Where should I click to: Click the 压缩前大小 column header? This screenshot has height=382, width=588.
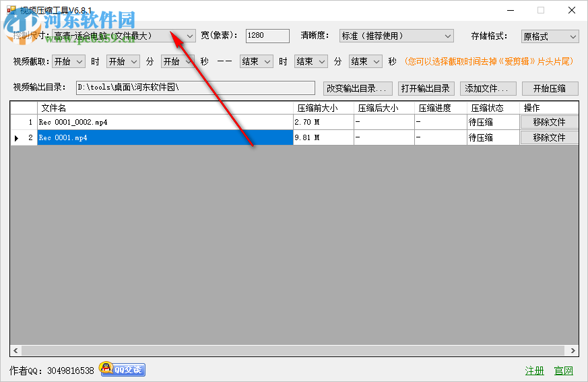pos(323,108)
